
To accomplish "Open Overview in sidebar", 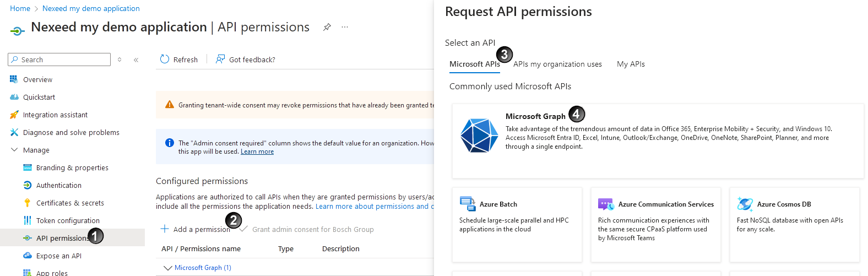I will click(37, 79).
